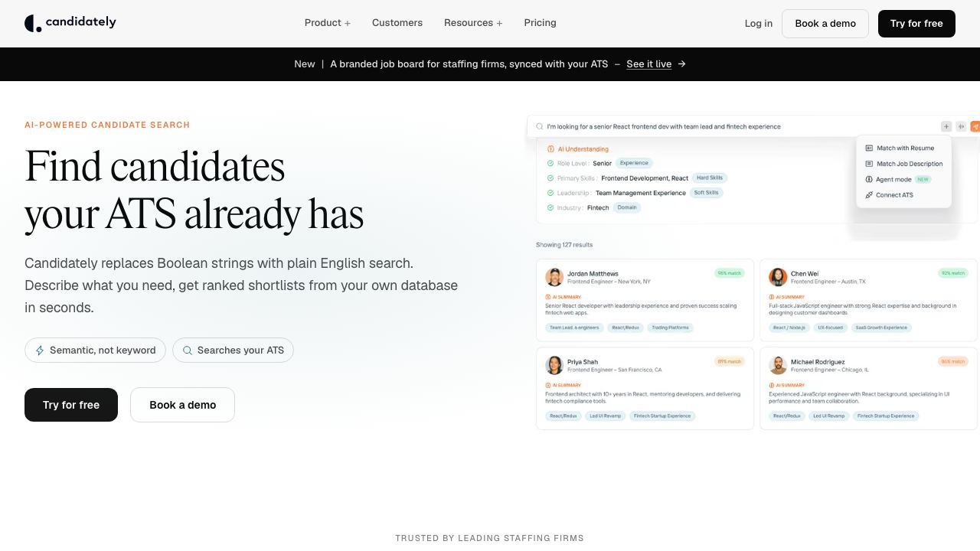Viewport: 980px width, 551px height.
Task: Click the AI Understanding icon
Action: coord(550,149)
